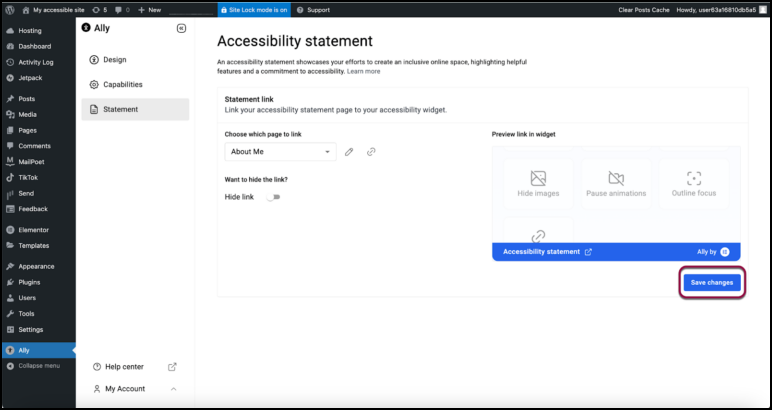Open the New content menu in admin bar
Viewport: 772px width, 410px height.
[x=149, y=9]
